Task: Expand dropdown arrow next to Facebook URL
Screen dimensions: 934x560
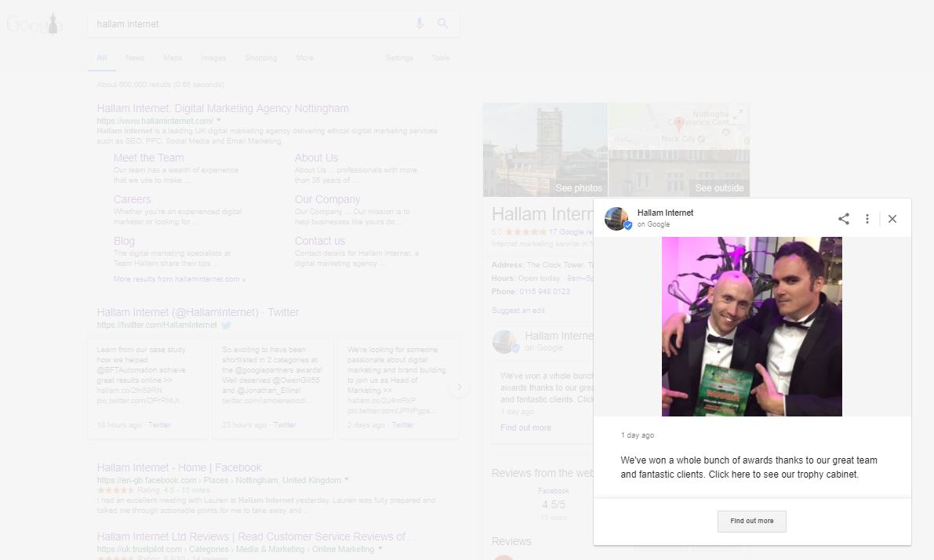Action: point(346,479)
